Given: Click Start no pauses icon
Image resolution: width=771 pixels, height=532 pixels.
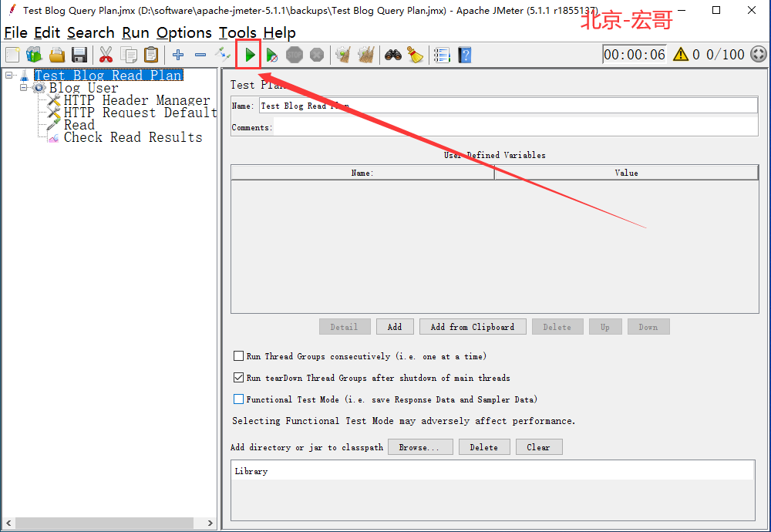Looking at the screenshot, I should click(x=272, y=55).
